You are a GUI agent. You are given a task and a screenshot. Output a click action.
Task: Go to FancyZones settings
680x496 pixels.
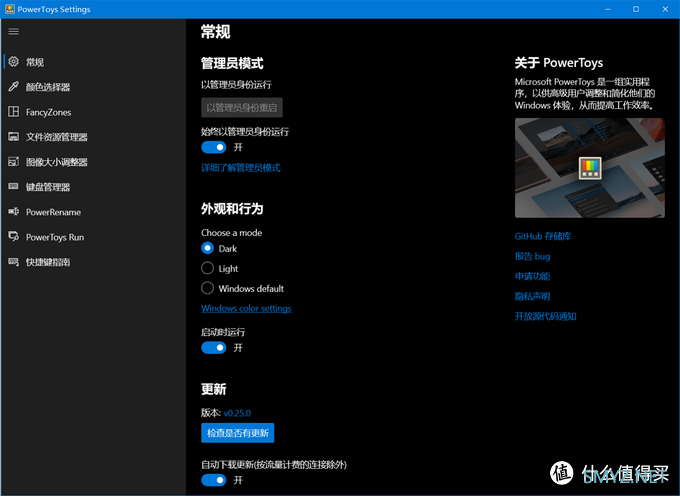click(93, 112)
